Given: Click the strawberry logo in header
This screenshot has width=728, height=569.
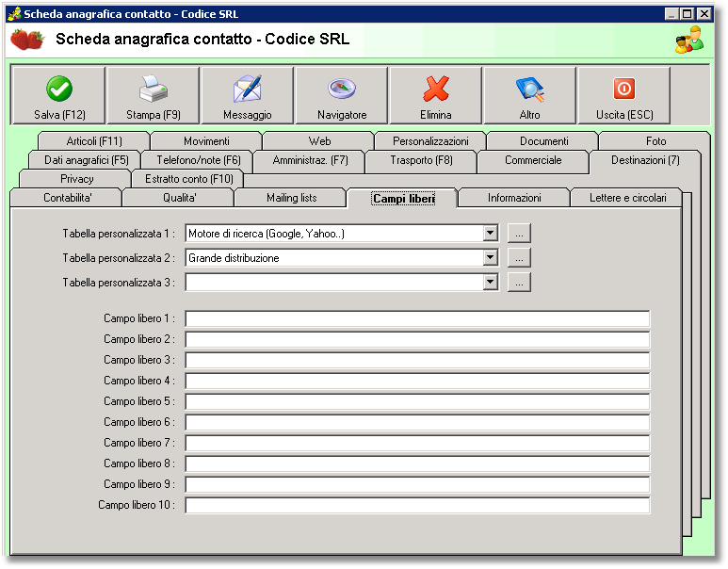Looking at the screenshot, I should tap(27, 39).
